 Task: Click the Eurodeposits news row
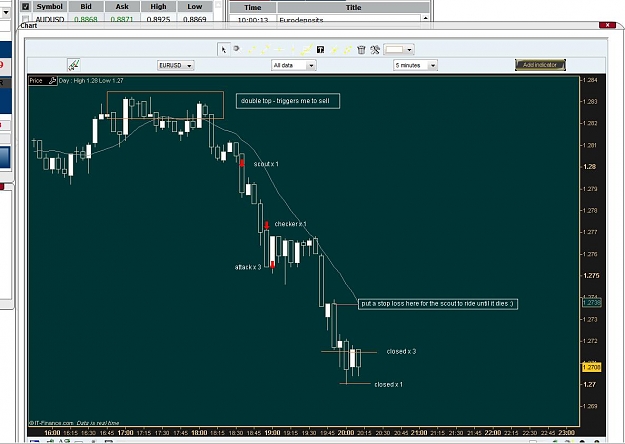coord(324,20)
